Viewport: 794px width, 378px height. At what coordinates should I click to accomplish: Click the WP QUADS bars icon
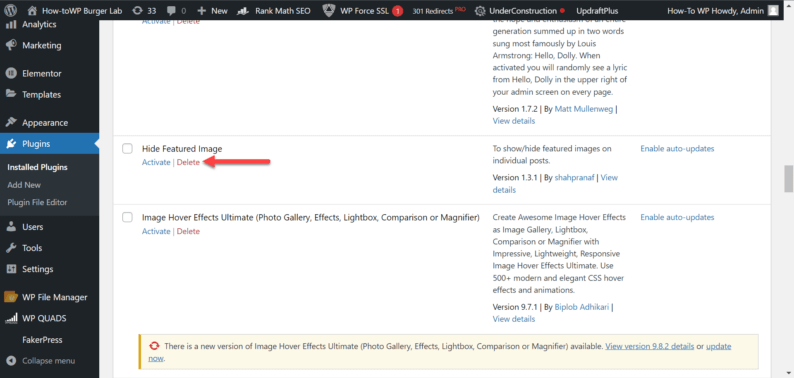[x=11, y=319]
